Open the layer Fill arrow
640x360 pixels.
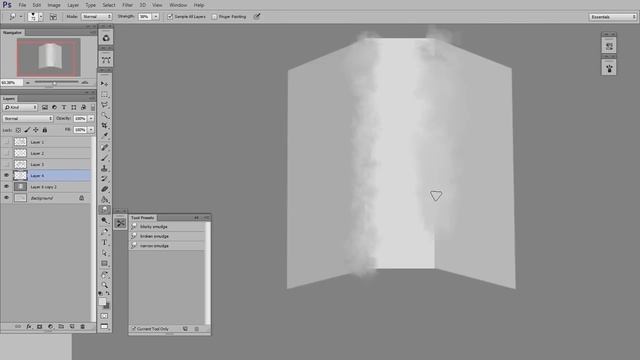[x=91, y=130]
